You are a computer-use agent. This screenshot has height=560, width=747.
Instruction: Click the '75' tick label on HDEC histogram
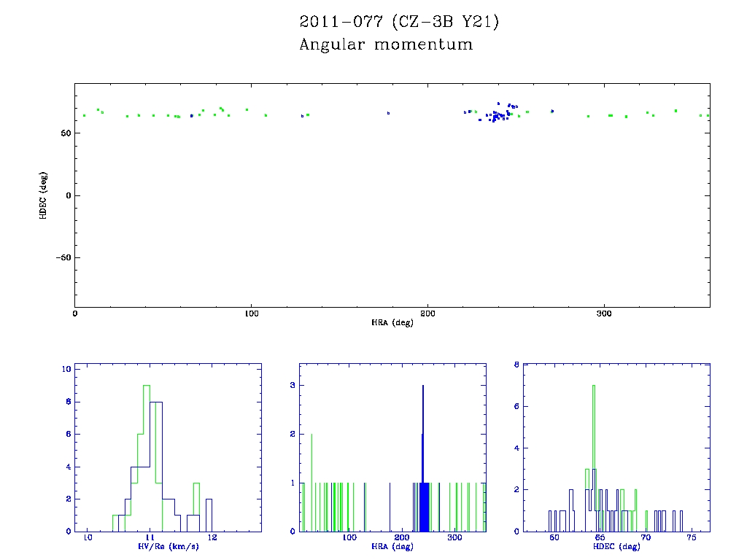coord(692,537)
